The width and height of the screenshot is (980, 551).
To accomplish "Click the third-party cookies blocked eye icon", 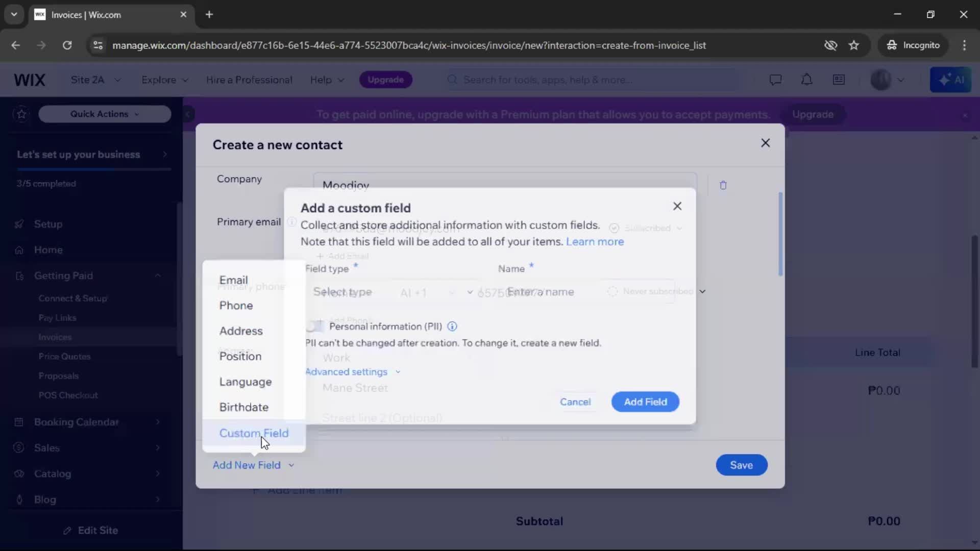I will click(x=830, y=45).
